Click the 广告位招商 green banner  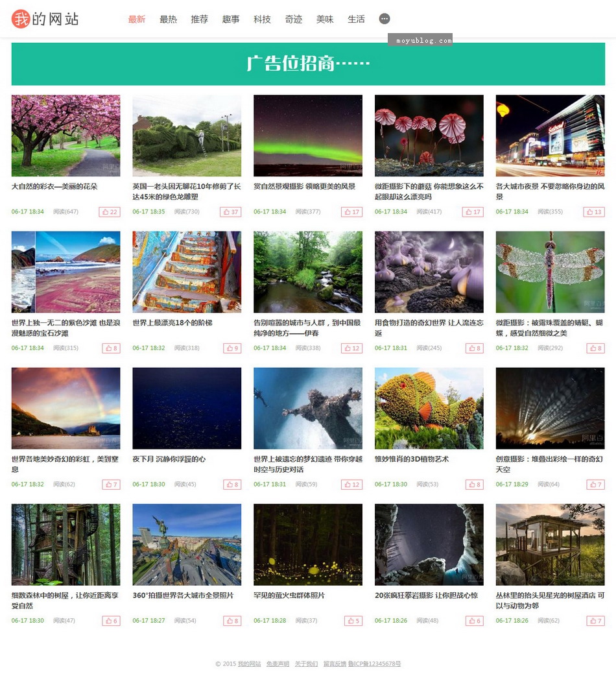308,64
